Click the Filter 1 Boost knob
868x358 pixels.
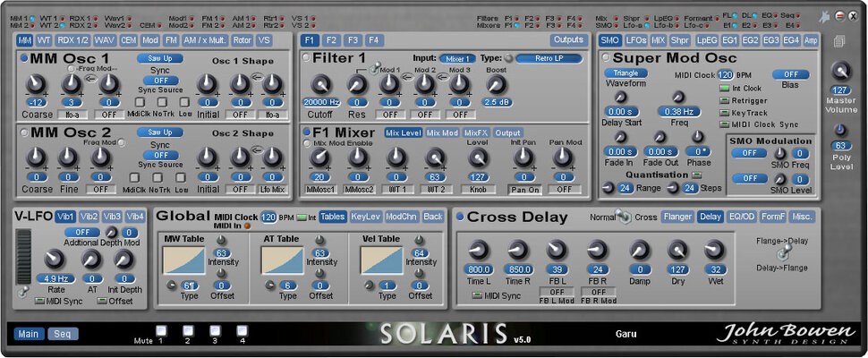coord(497,83)
